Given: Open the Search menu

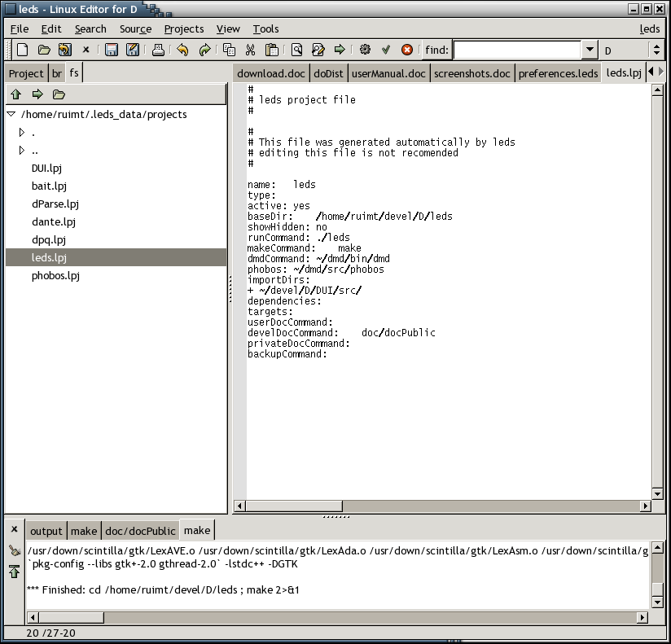Looking at the screenshot, I should pyautogui.click(x=90, y=28).
